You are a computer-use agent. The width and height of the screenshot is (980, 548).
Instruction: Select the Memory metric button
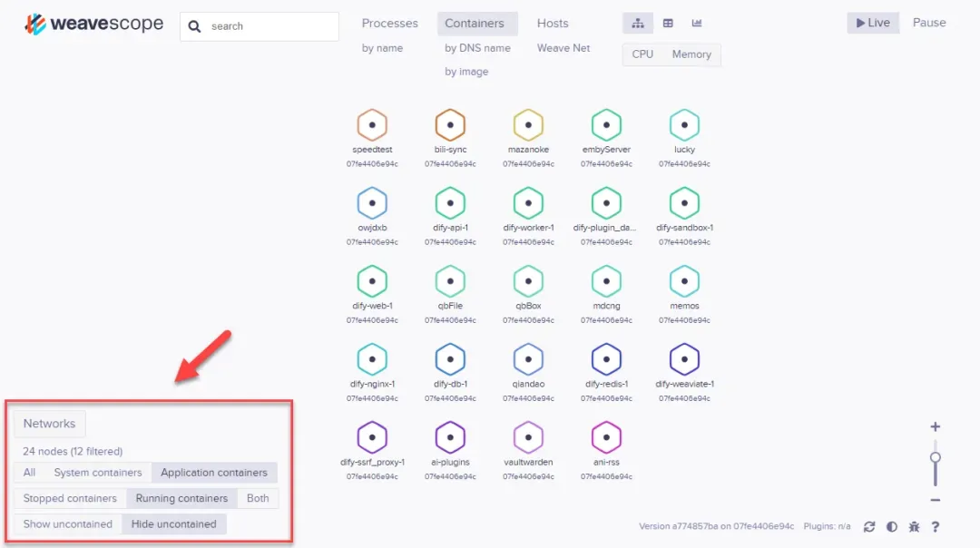coord(691,54)
